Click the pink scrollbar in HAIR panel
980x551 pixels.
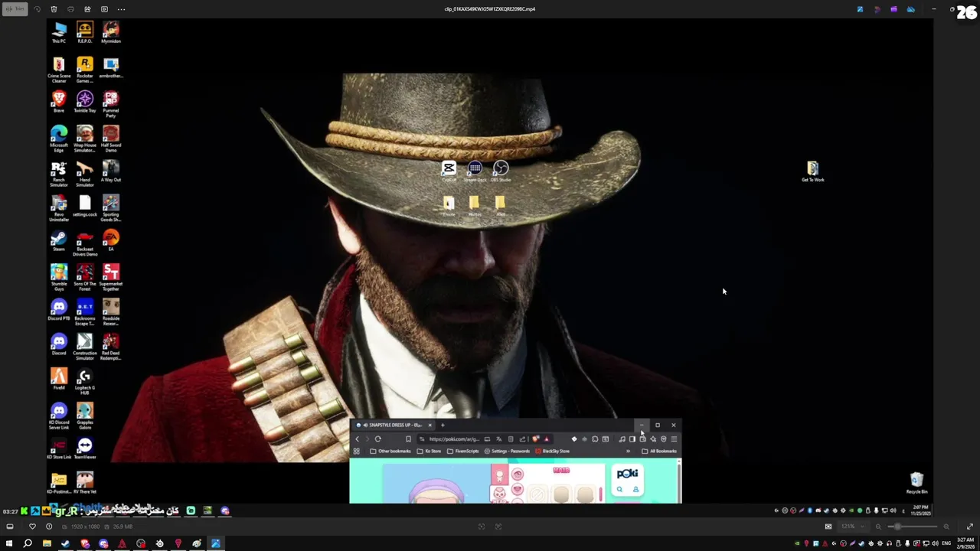tap(602, 494)
